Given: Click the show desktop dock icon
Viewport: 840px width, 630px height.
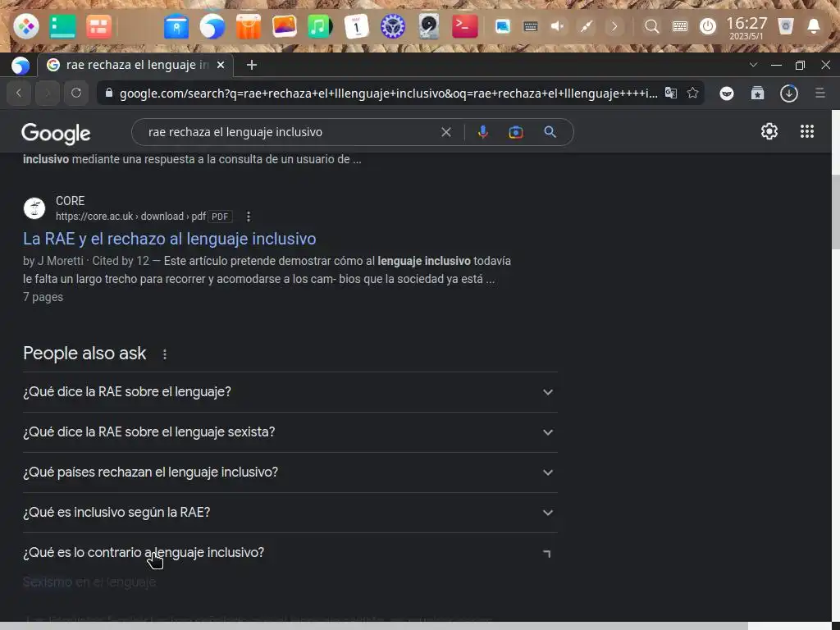Looking at the screenshot, I should (x=62, y=26).
